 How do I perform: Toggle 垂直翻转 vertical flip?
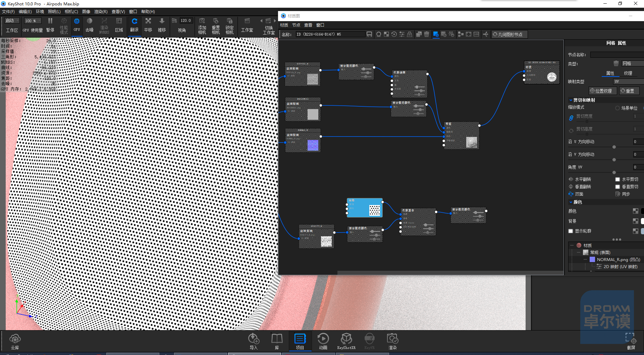(571, 187)
